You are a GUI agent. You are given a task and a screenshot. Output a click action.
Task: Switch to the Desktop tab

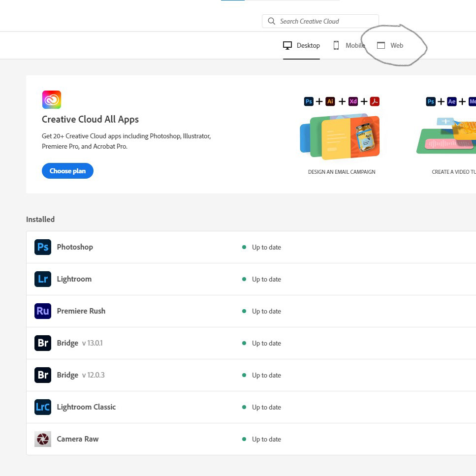[301, 46]
